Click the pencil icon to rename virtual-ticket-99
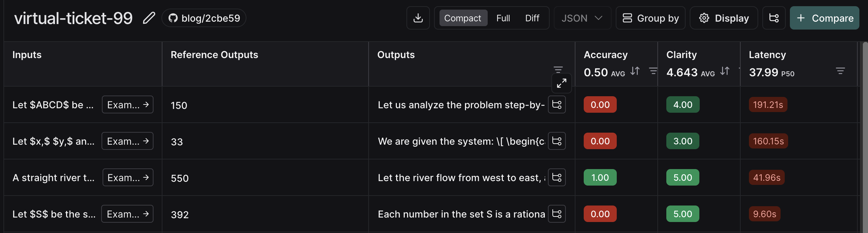The image size is (868, 233). pos(149,18)
